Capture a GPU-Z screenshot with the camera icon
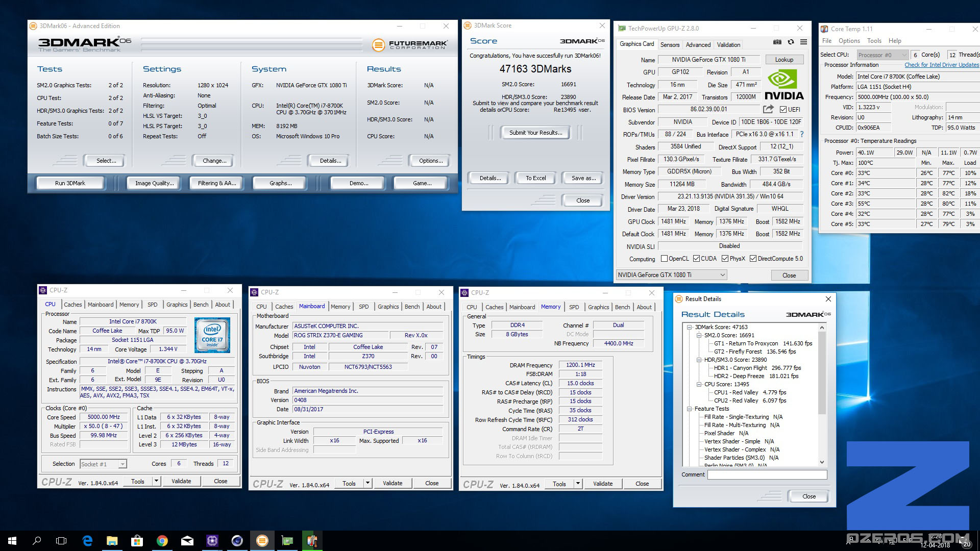This screenshot has width=980, height=551. pos(777,42)
